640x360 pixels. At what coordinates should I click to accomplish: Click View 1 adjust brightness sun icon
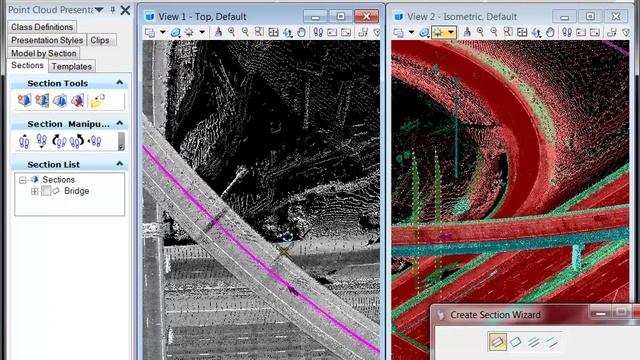(189, 32)
